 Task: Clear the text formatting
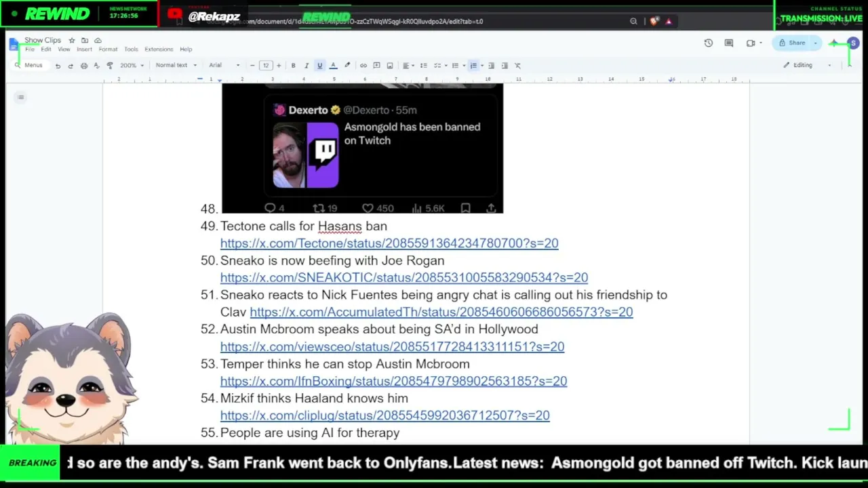517,66
